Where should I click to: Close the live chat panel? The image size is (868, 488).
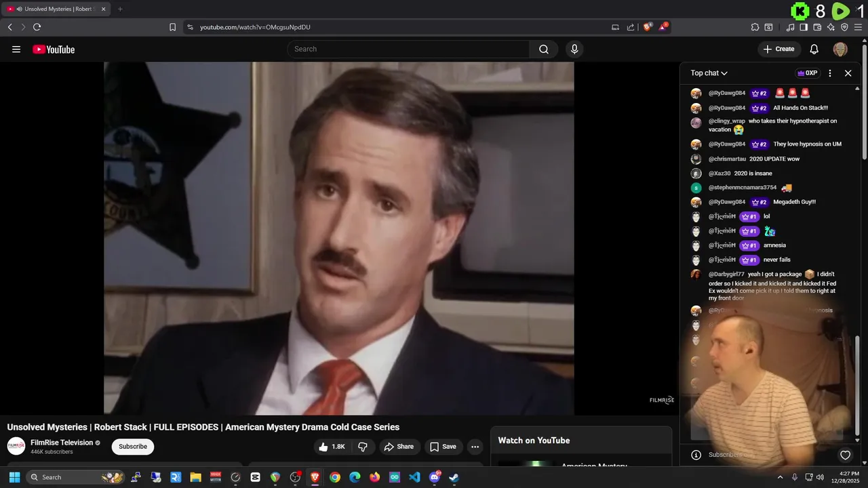click(848, 73)
